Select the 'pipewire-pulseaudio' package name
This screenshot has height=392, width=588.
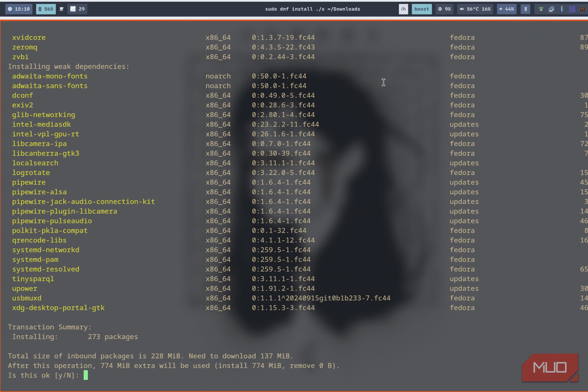(52, 221)
